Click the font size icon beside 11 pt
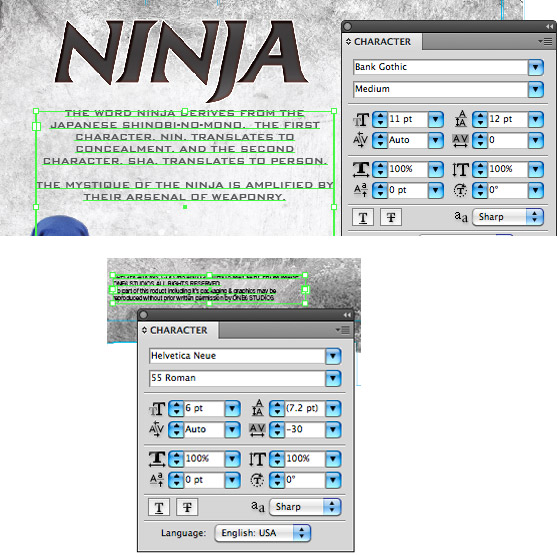This screenshot has width=557, height=557. pyautogui.click(x=361, y=120)
